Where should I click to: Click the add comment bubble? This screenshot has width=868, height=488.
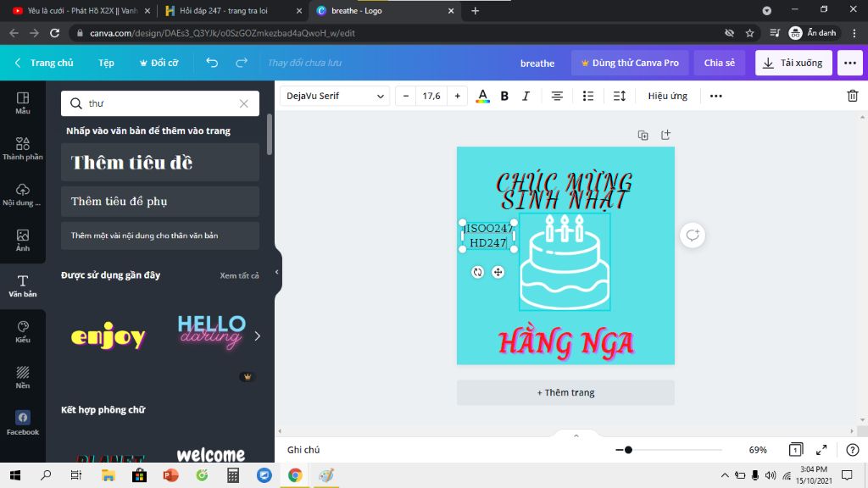[x=693, y=236]
